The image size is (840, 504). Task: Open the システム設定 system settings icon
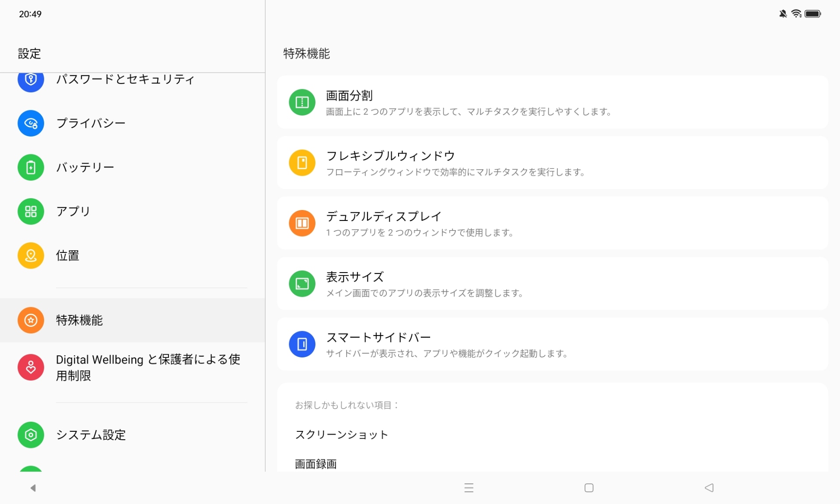(x=31, y=435)
